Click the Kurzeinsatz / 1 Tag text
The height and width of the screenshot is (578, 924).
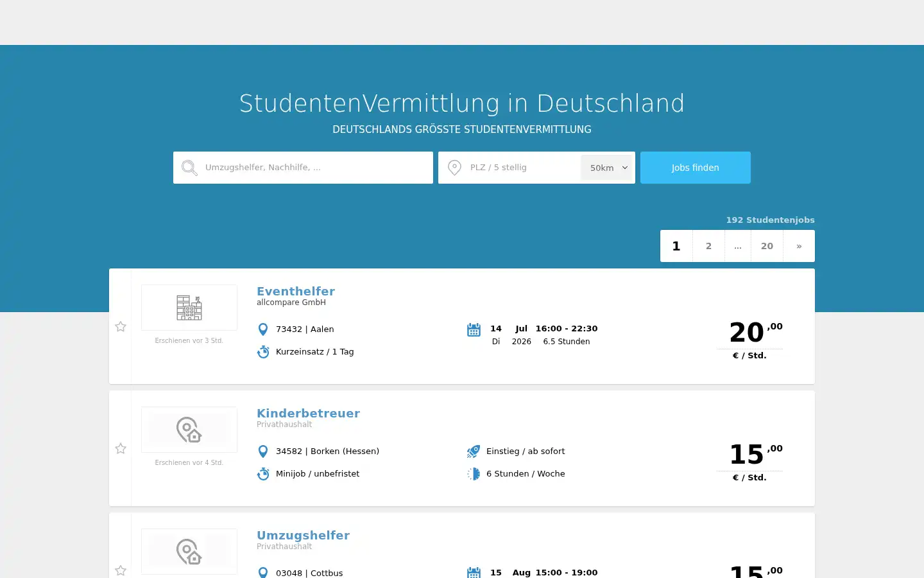click(x=315, y=352)
